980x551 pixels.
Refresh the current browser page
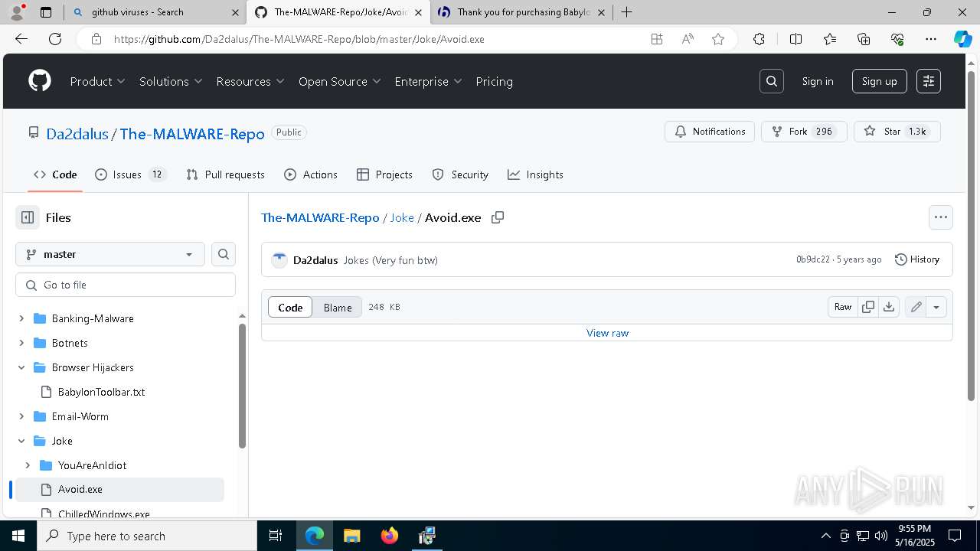point(55,39)
